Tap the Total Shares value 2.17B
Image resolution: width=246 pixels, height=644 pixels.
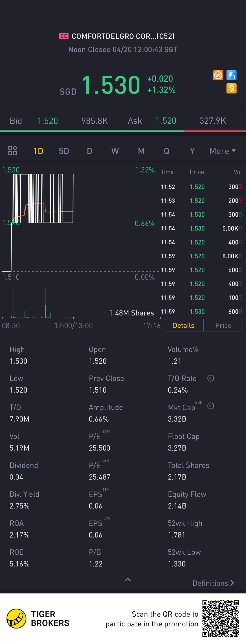pyautogui.click(x=177, y=477)
